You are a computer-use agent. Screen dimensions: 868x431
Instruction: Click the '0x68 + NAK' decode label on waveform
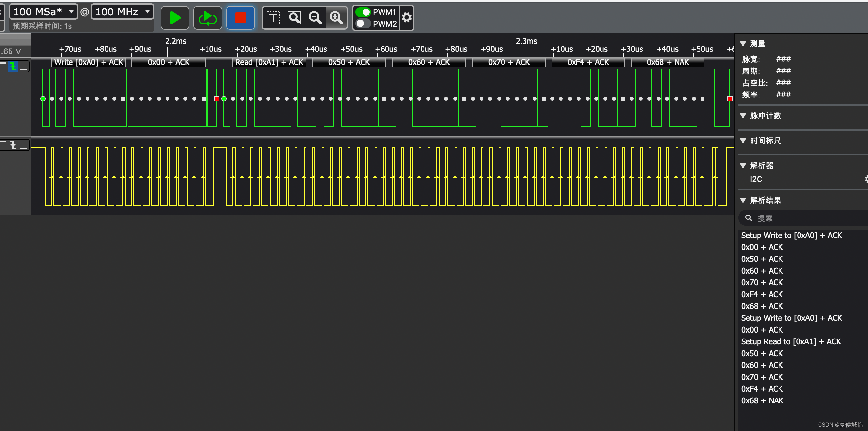[668, 62]
